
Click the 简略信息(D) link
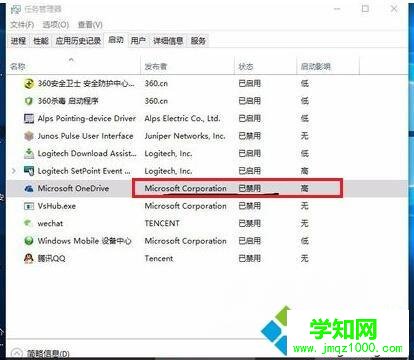[48, 353]
